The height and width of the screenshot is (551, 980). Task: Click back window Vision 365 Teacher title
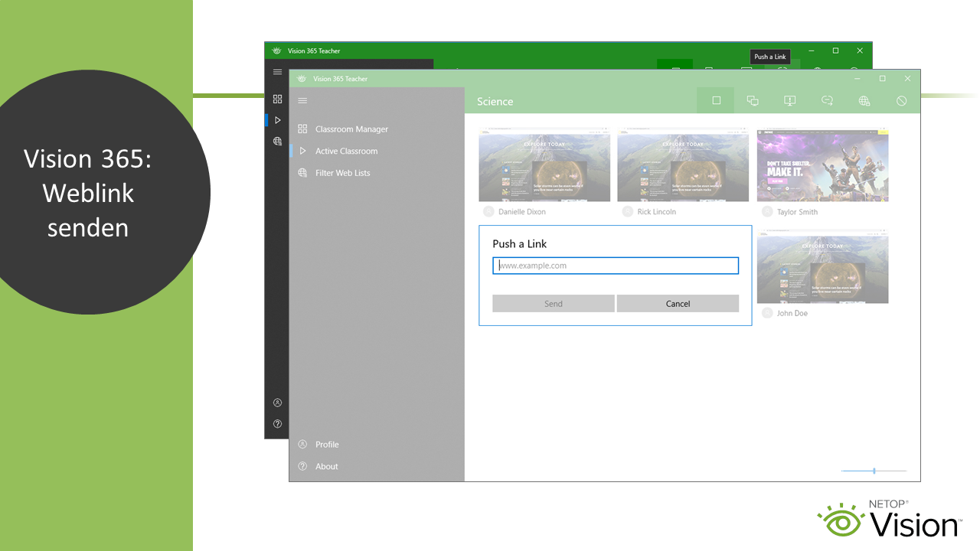click(314, 51)
